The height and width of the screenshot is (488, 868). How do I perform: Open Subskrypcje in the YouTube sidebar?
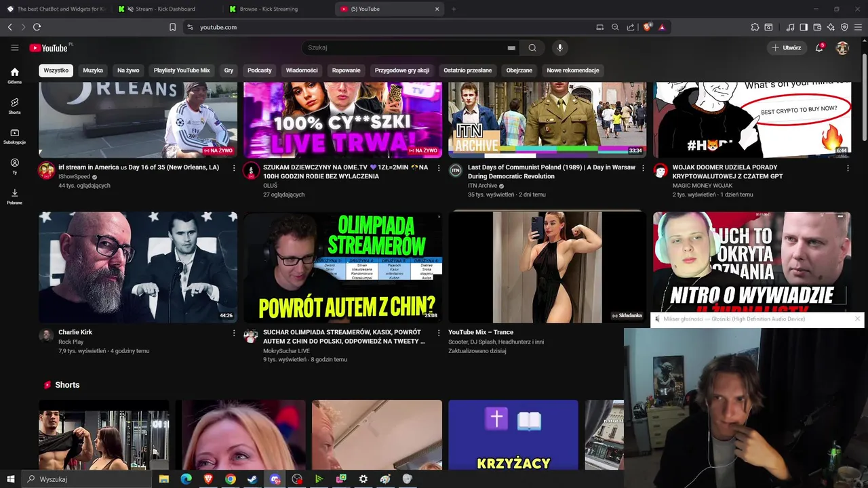point(14,136)
